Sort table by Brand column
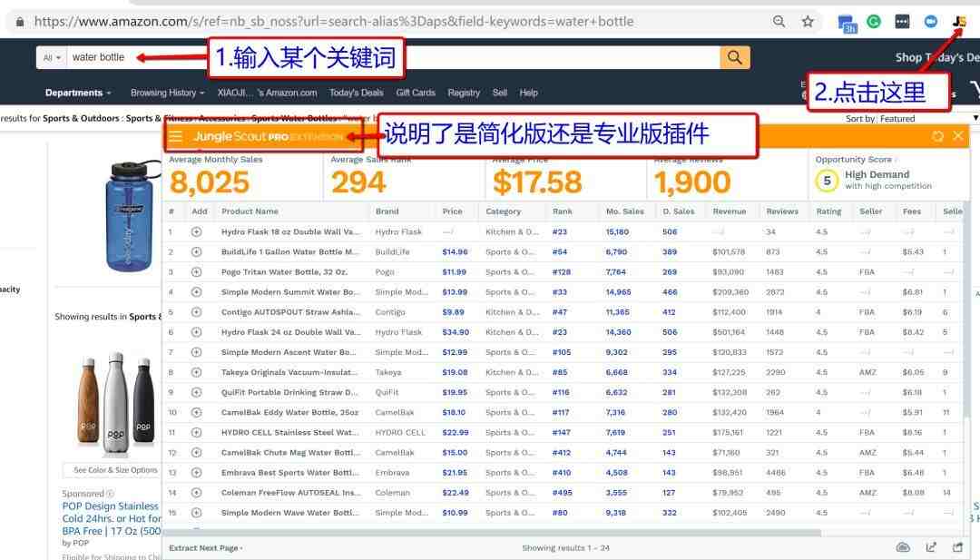This screenshot has height=560, width=980. click(x=387, y=211)
